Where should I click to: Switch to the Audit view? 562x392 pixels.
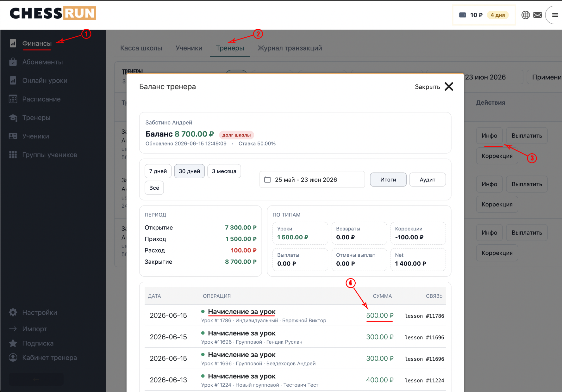click(x=428, y=180)
